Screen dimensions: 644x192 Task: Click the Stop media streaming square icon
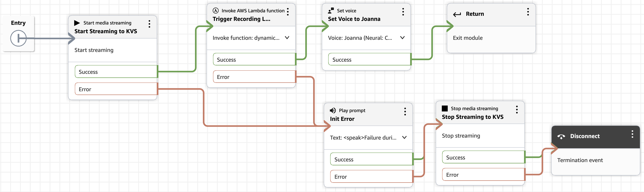coord(444,108)
